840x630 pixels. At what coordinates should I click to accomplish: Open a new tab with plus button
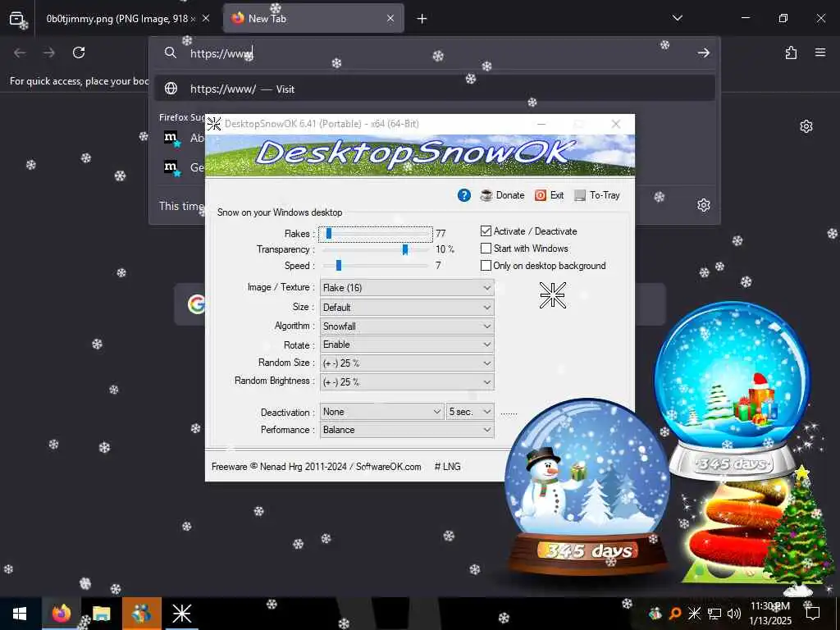click(422, 19)
